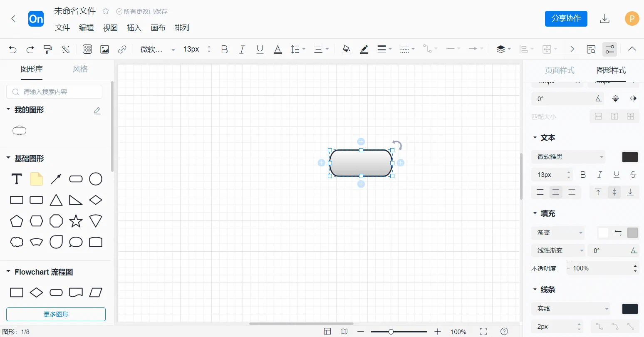644x337 pixels.
Task: Collapse the 基础图形 section
Action: pyautogui.click(x=8, y=158)
